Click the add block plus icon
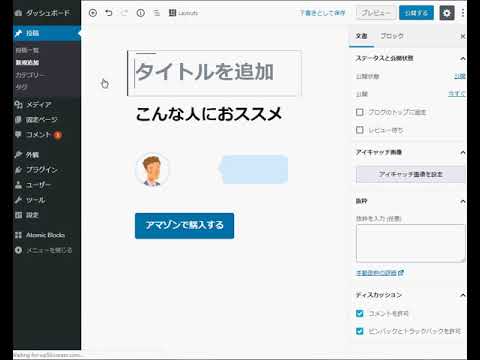This screenshot has height=360, width=480. click(x=93, y=13)
